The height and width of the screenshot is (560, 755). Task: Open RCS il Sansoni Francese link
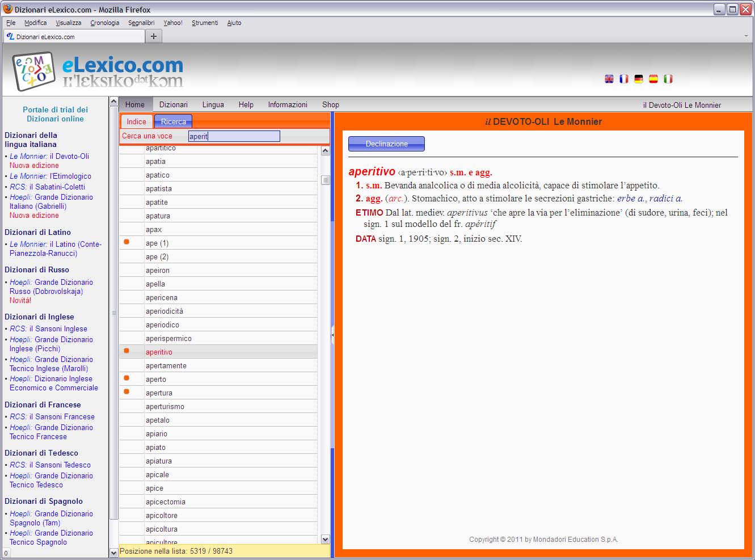pos(52,416)
